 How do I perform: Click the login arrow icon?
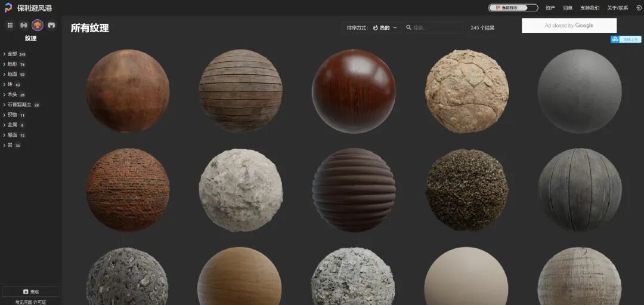638,8
